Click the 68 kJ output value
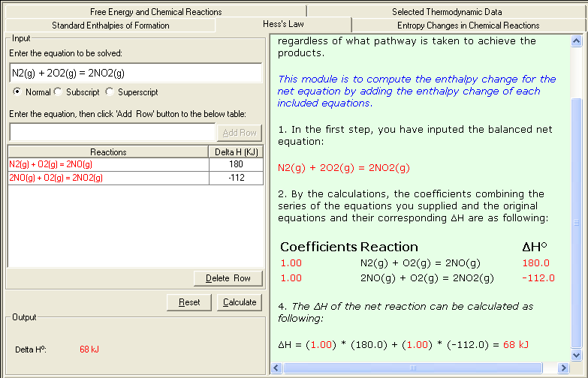Image resolution: width=588 pixels, height=378 pixels. pos(89,349)
